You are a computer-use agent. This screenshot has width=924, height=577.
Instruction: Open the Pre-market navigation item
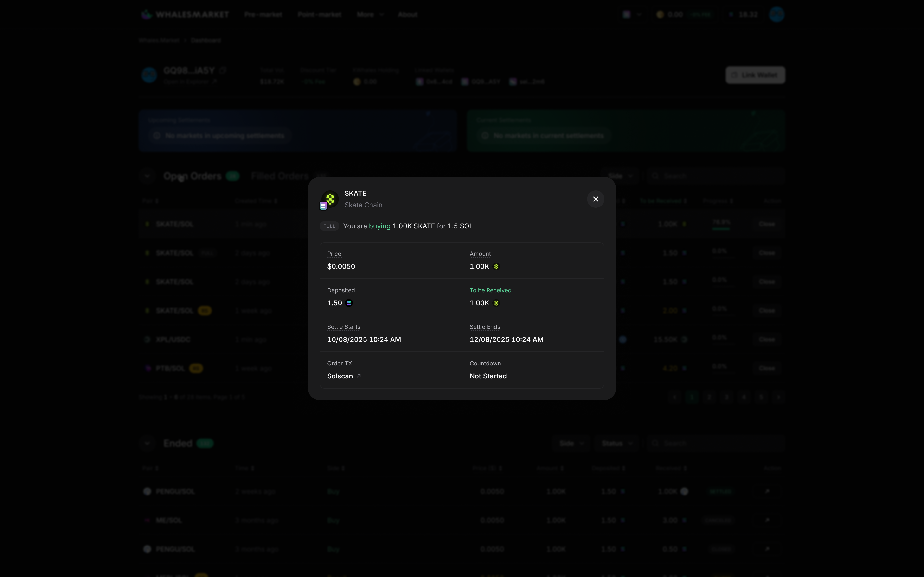click(x=263, y=14)
